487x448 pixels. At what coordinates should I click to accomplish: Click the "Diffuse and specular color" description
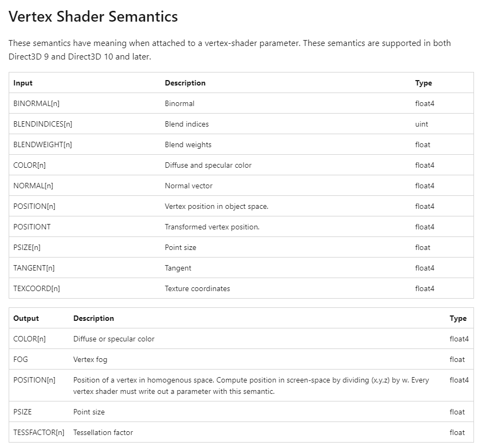click(x=208, y=165)
